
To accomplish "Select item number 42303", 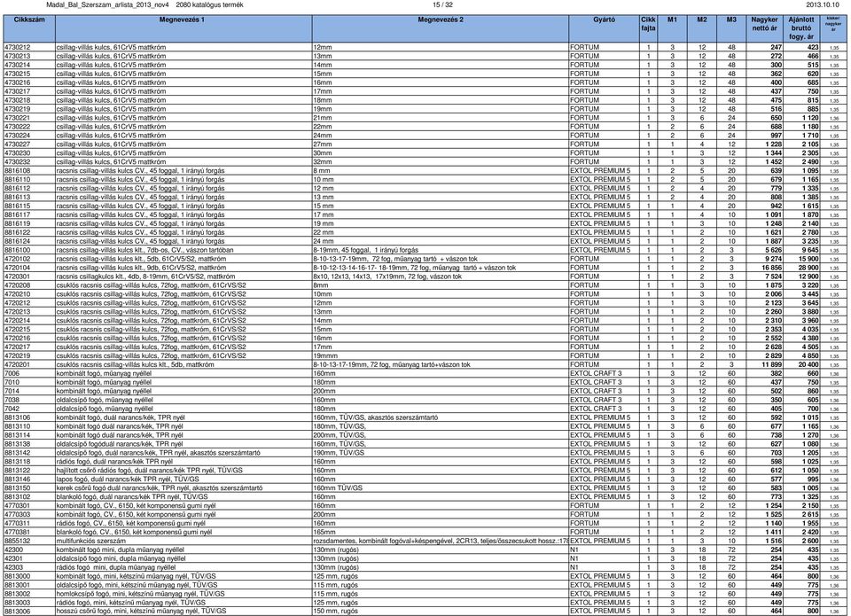I will click(13, 567).
